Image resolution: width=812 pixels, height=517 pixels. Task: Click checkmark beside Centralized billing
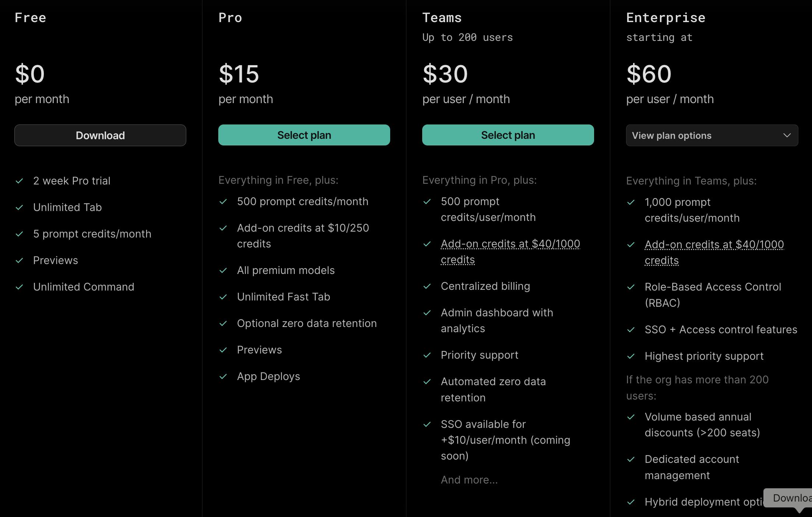pos(427,286)
